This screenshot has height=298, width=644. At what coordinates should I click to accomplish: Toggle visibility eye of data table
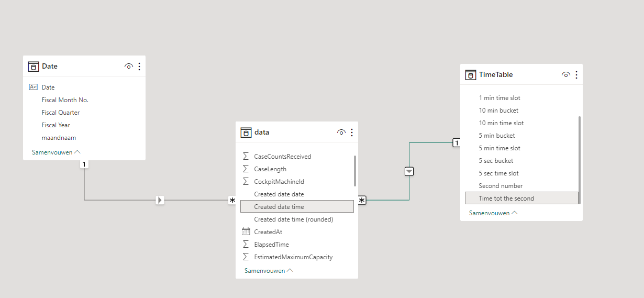click(x=341, y=133)
